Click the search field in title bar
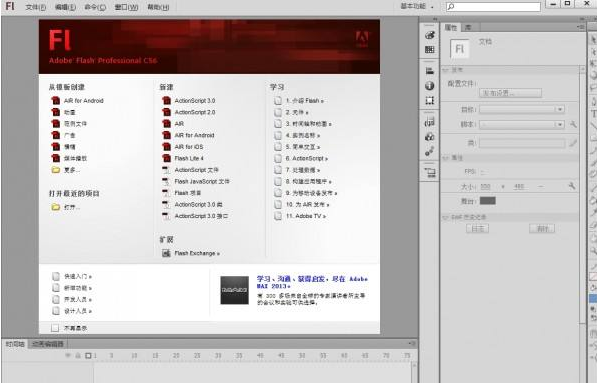The image size is (597, 383). point(493,6)
